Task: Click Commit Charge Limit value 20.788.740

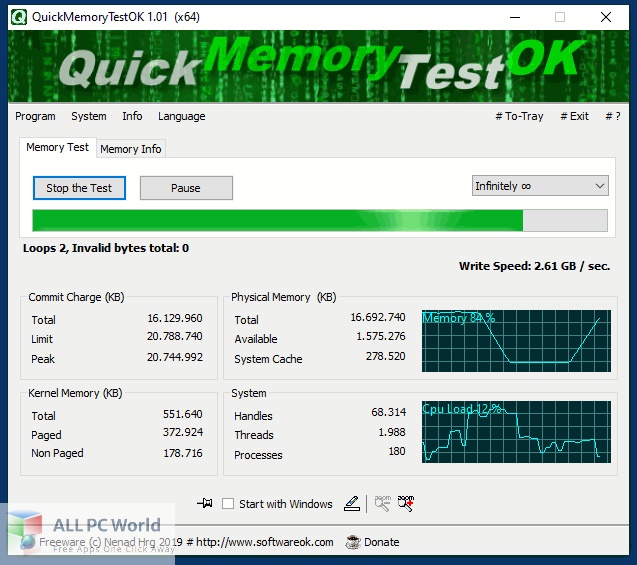Action: coord(175,336)
